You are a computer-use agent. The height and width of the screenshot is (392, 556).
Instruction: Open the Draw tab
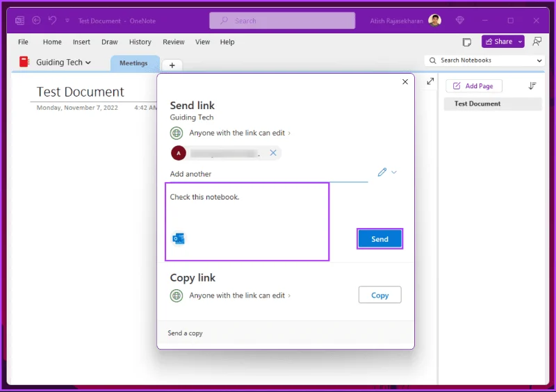(110, 42)
